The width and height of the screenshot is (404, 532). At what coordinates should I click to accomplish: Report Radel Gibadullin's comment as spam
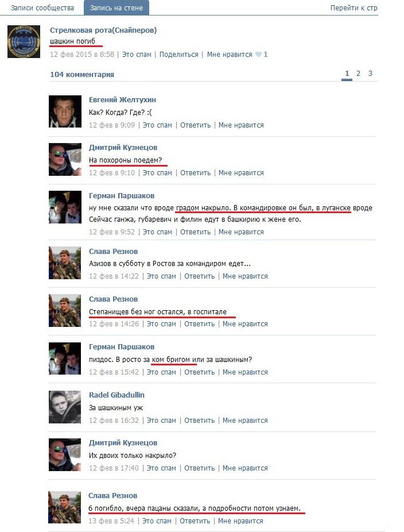coord(161,421)
